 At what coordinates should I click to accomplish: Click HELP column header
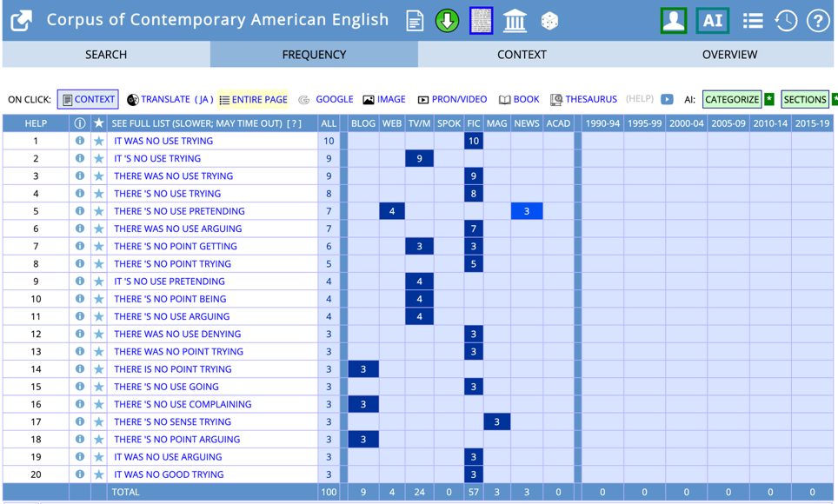[36, 123]
